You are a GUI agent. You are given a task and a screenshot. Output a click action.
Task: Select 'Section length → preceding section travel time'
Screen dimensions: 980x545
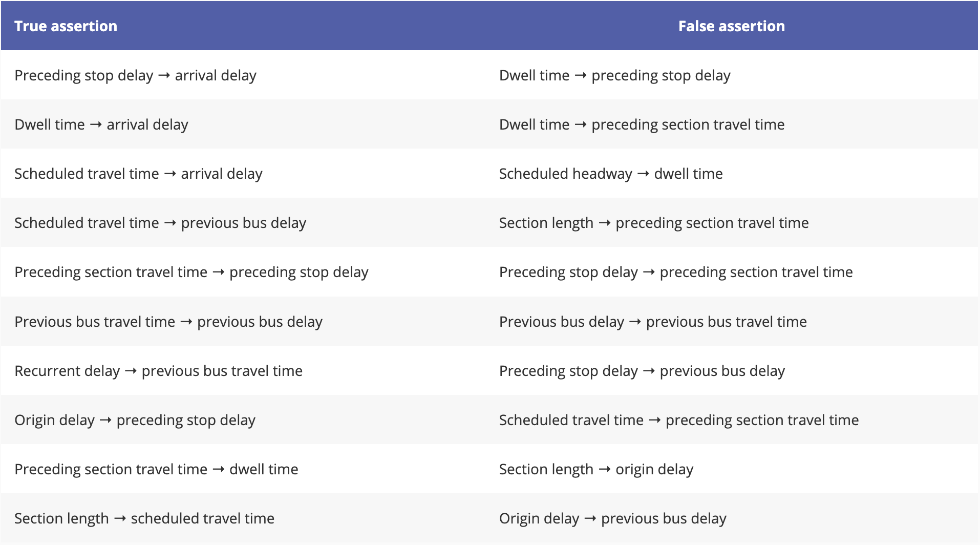pyautogui.click(x=654, y=223)
